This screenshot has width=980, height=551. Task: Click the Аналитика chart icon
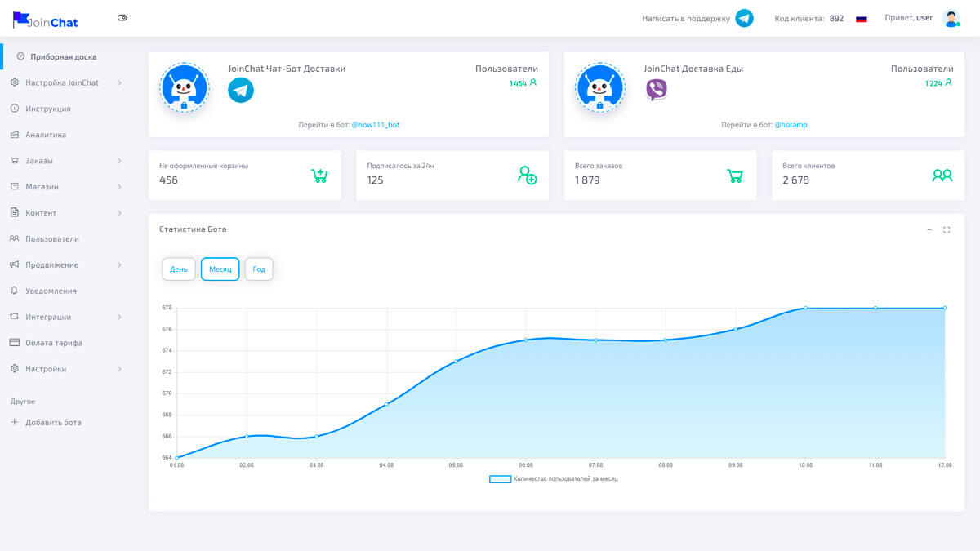point(14,135)
